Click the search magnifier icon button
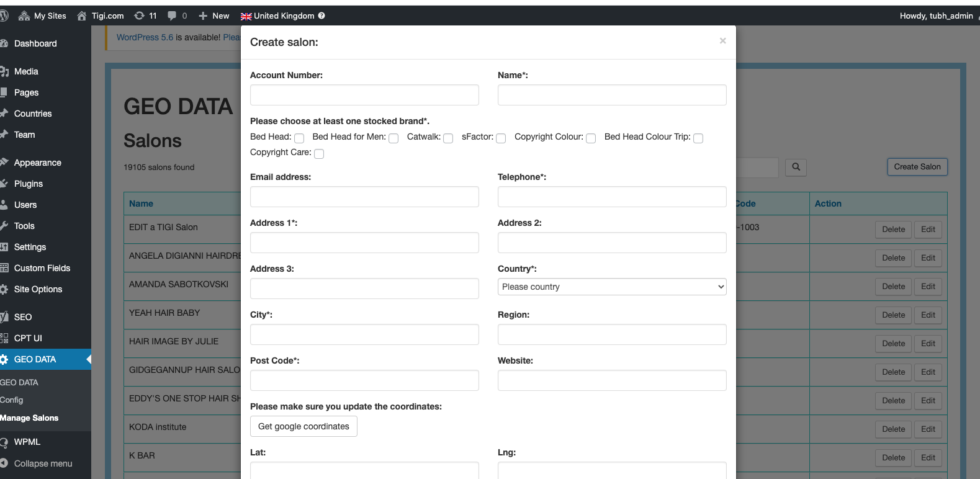 pyautogui.click(x=796, y=167)
